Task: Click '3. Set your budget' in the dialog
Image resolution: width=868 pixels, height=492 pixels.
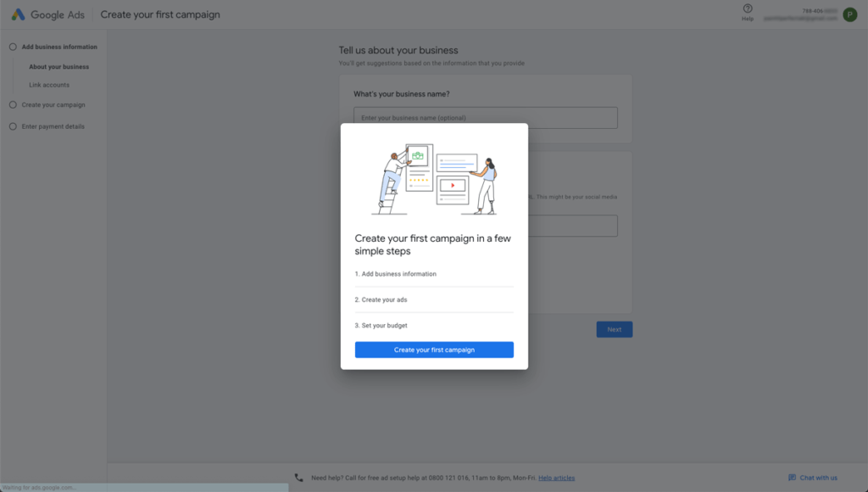Action: (382, 326)
